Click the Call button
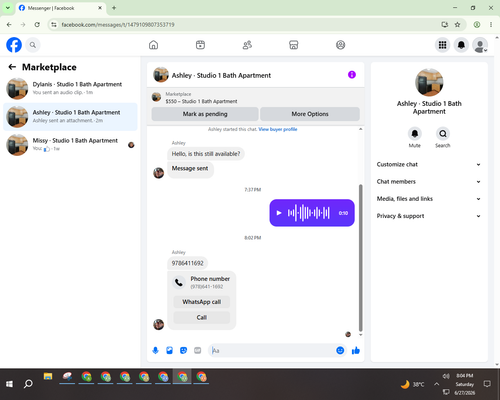The width and height of the screenshot is (500, 400). click(202, 317)
